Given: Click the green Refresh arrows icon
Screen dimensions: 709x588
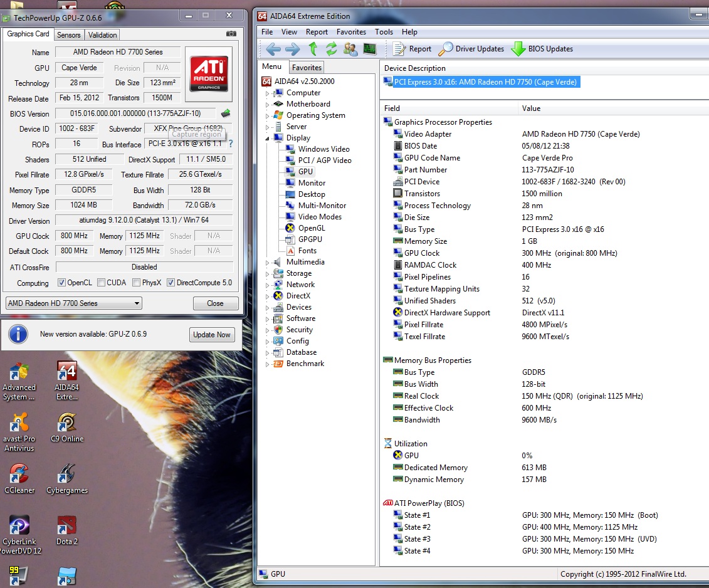Looking at the screenshot, I should click(332, 49).
